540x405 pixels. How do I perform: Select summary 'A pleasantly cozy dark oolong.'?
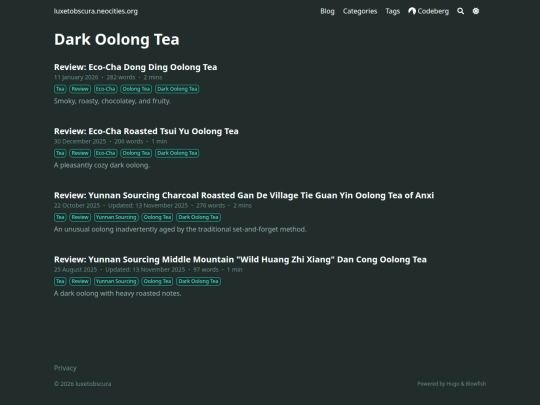(102, 165)
